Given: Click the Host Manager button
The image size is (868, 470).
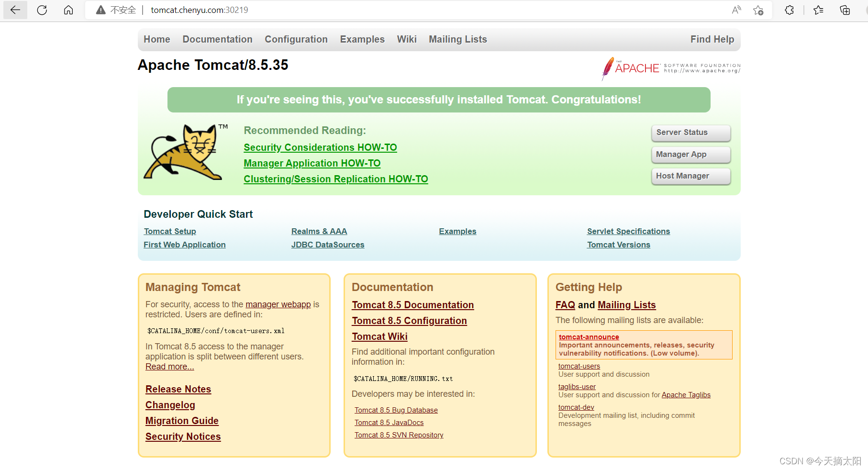Looking at the screenshot, I should coord(691,176).
